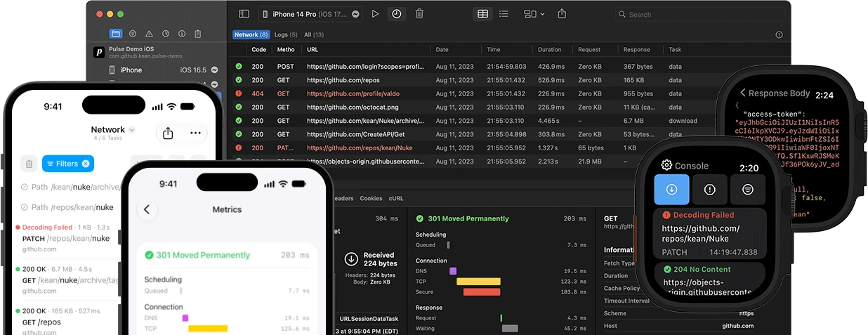The height and width of the screenshot is (335, 868).
Task: Click the clock history icon in toolbar
Action: 397,14
